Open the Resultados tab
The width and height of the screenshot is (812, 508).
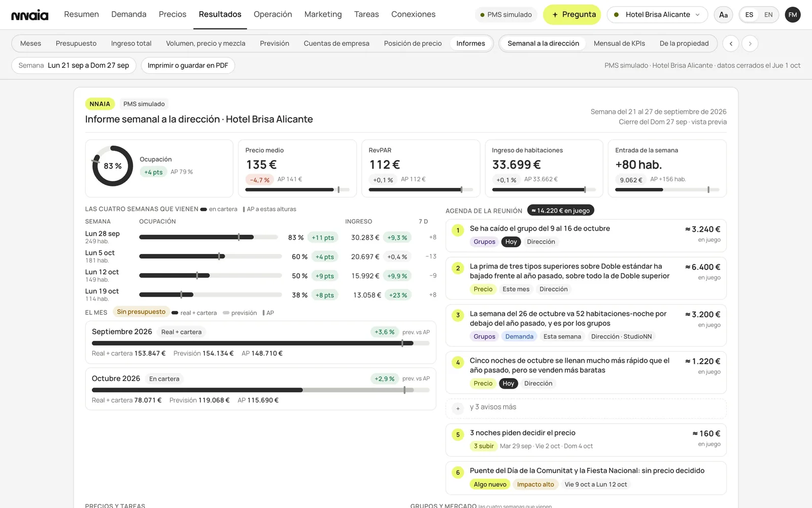point(220,14)
